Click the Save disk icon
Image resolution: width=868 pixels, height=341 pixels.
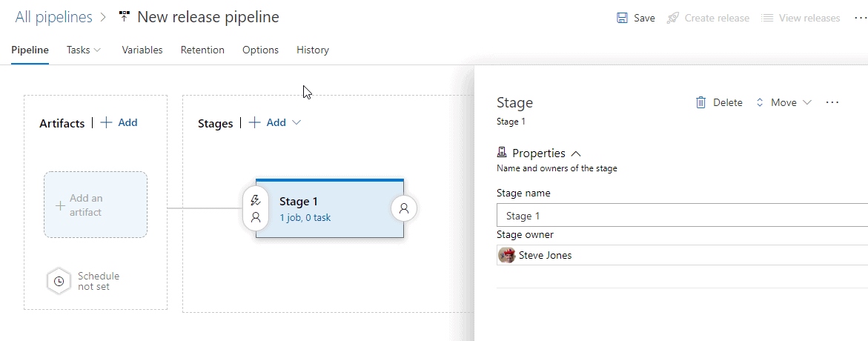[623, 18]
